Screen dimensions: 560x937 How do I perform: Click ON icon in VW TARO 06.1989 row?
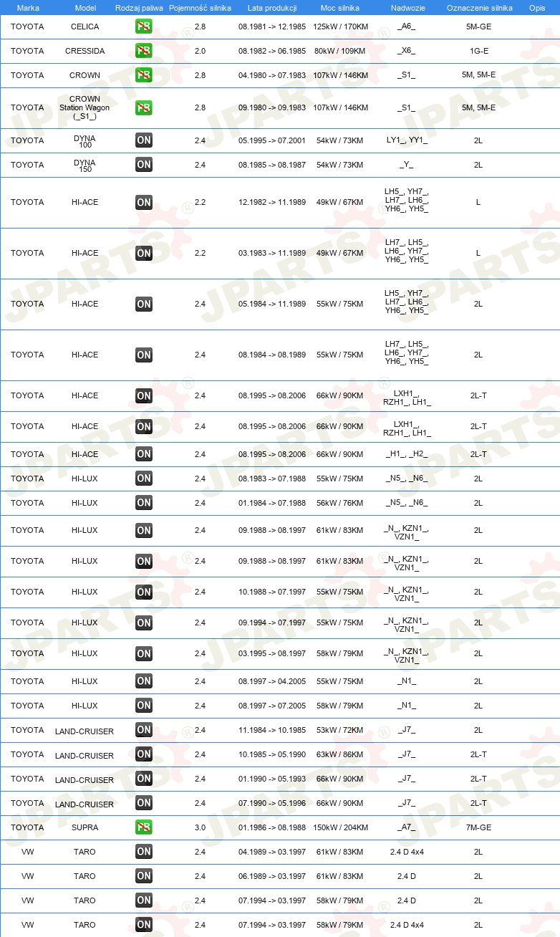coord(144,876)
